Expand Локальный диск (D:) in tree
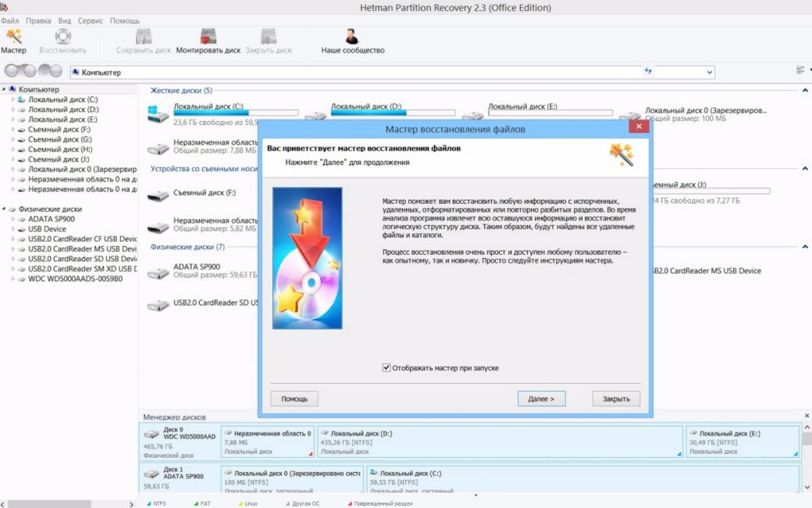This screenshot has width=812, height=508. point(13,109)
